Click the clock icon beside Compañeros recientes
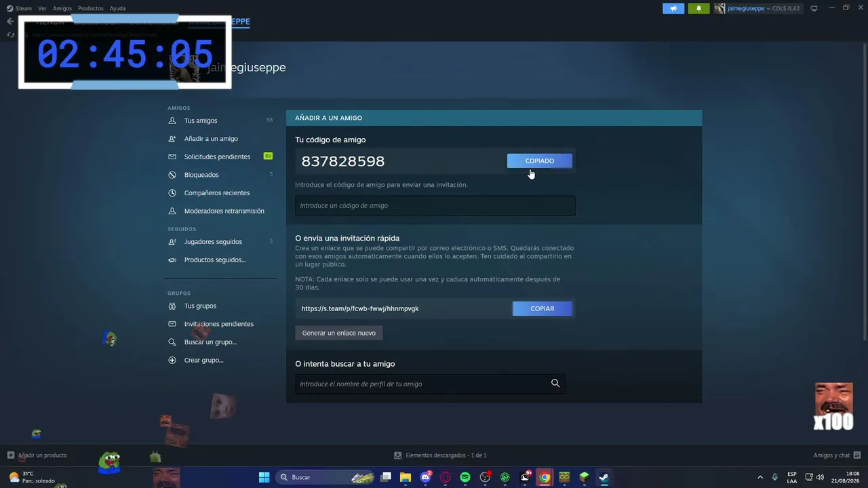The width and height of the screenshot is (868, 488). coord(172,193)
